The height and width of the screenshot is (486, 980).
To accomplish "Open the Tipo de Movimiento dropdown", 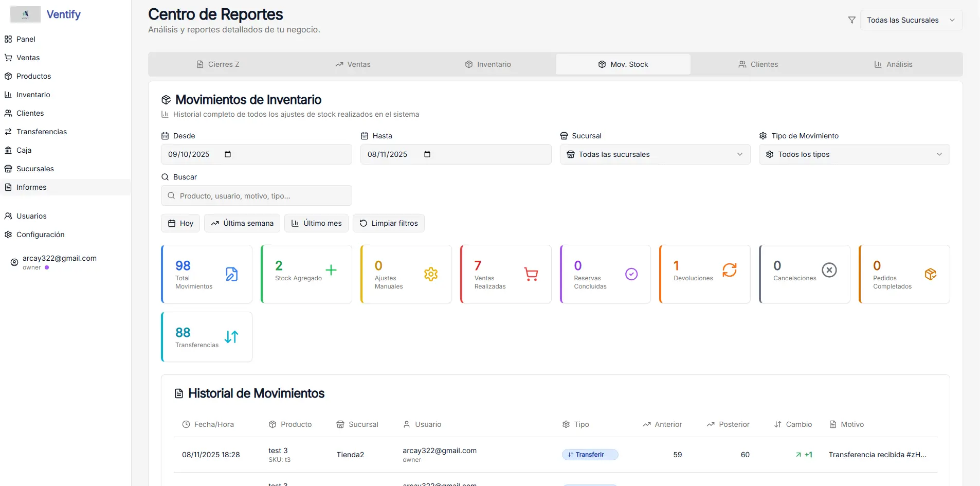I will click(854, 154).
